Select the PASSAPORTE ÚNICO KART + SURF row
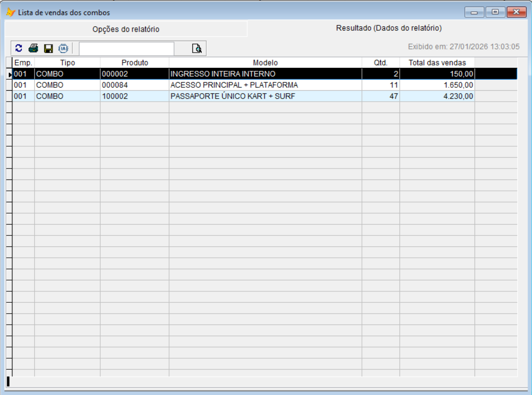The width and height of the screenshot is (532, 395). coord(233,96)
